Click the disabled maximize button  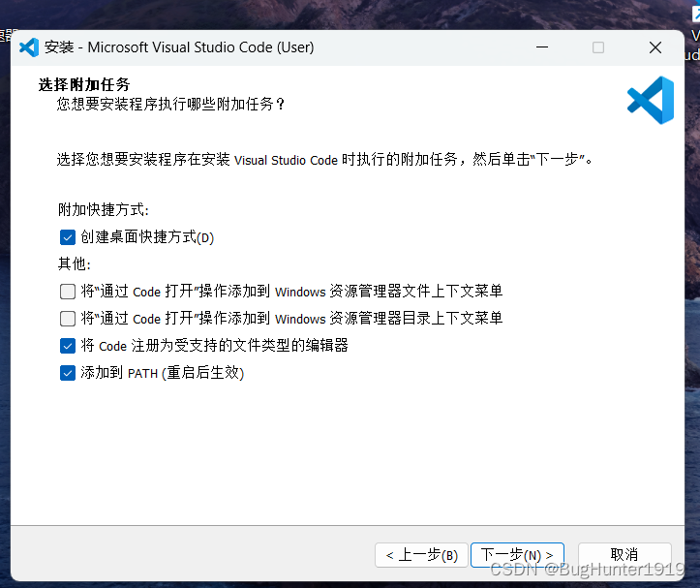[598, 47]
